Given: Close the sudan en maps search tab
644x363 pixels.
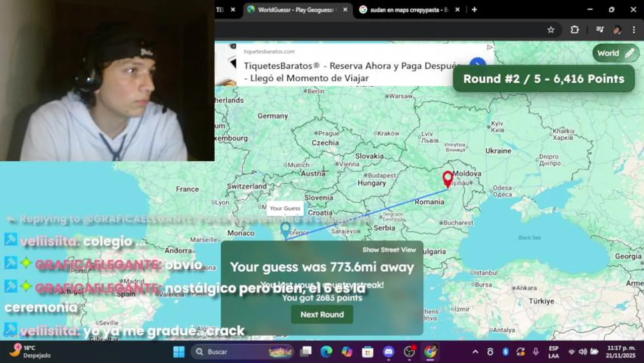Looking at the screenshot, I should [458, 10].
